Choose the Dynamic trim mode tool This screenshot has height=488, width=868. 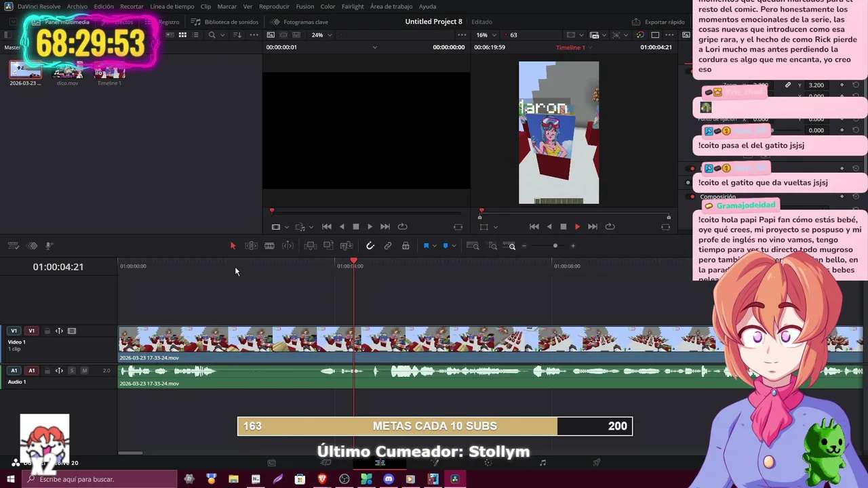269,246
